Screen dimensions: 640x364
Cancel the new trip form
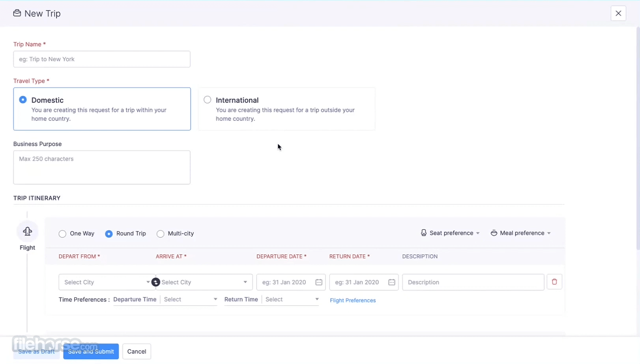click(137, 352)
